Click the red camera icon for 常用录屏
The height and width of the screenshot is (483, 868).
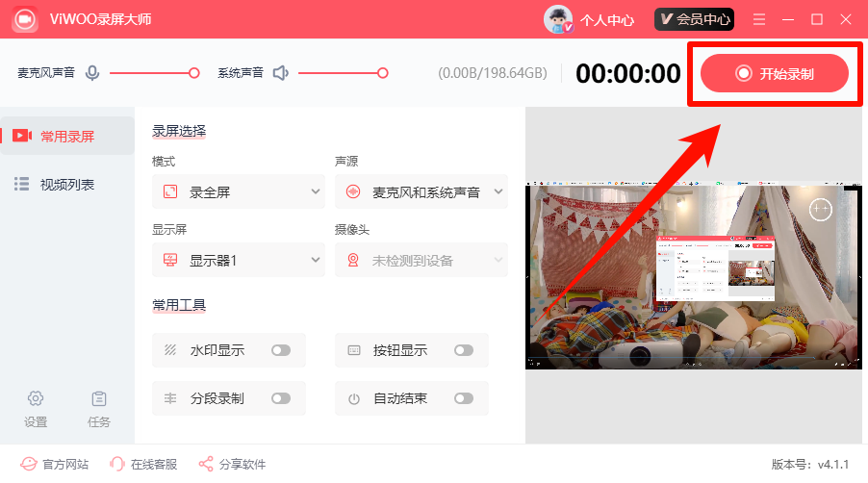click(22, 136)
